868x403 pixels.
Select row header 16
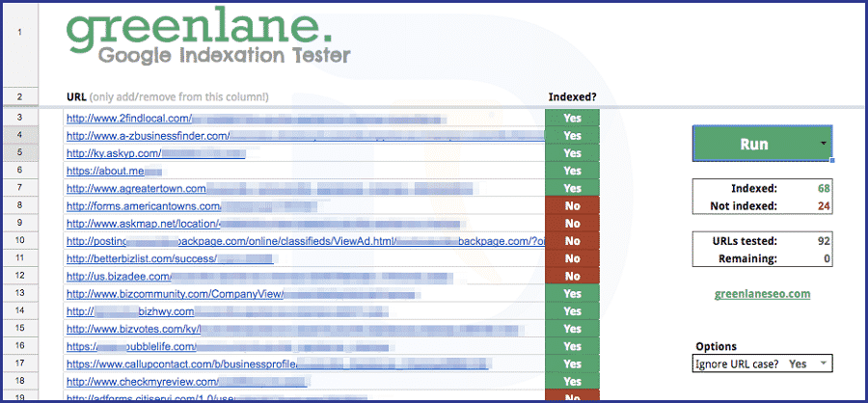point(20,346)
